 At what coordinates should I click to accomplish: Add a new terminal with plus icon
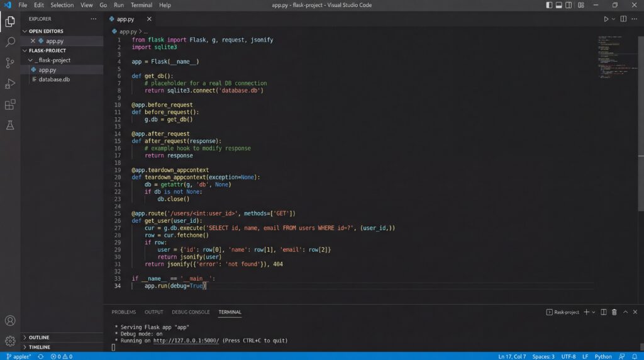[x=587, y=312]
